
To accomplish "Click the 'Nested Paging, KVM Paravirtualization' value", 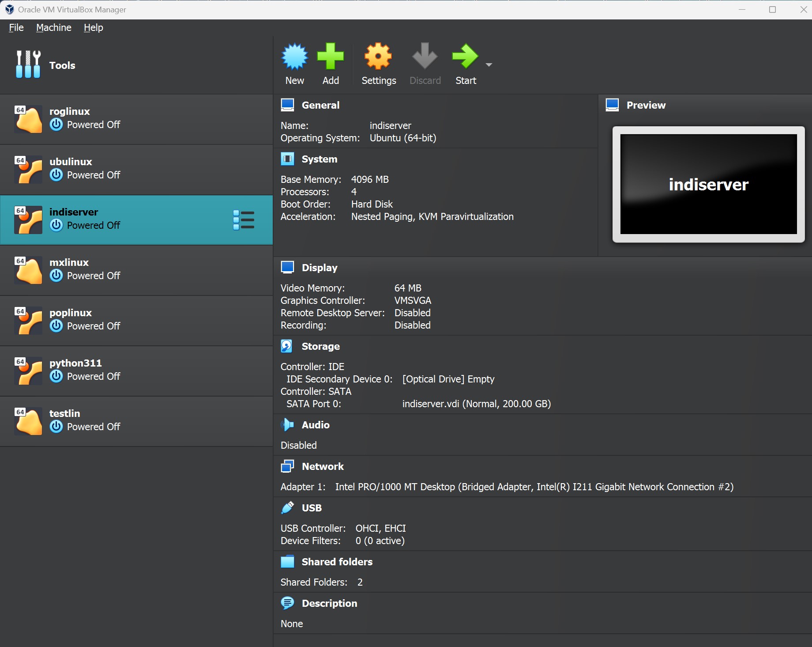I will click(x=432, y=216).
